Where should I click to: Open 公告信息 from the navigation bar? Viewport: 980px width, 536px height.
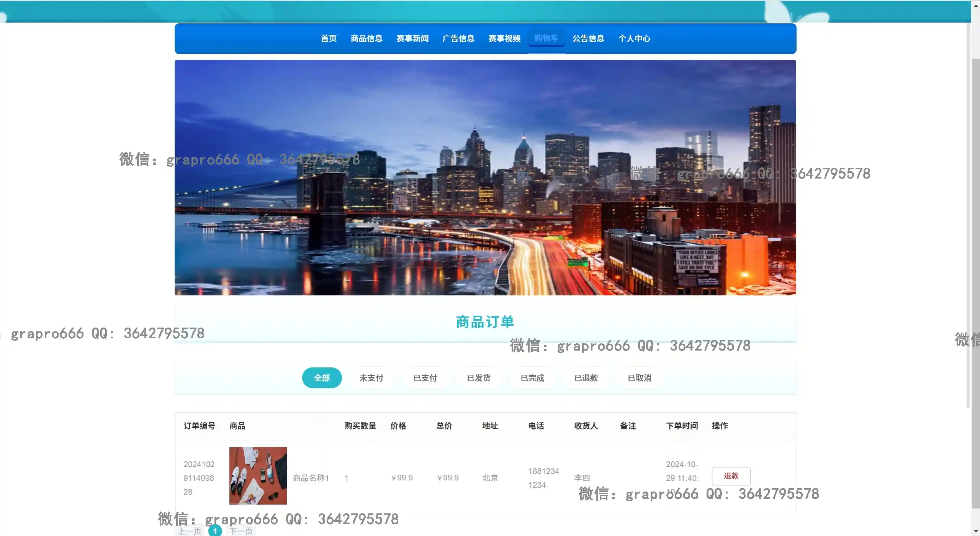pos(588,38)
